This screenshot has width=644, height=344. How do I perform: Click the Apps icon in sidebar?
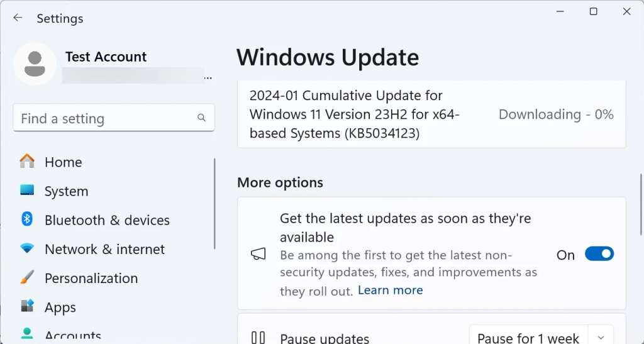click(x=27, y=307)
